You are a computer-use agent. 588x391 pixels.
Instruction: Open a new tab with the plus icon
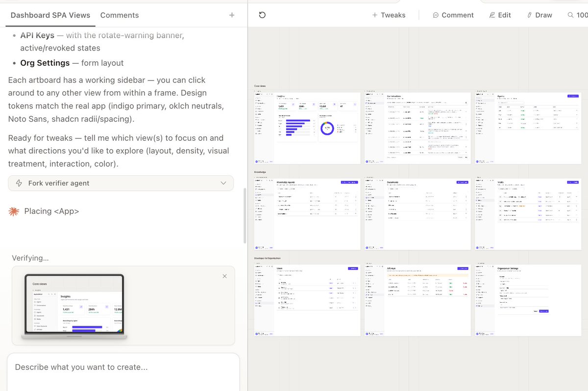click(x=231, y=15)
